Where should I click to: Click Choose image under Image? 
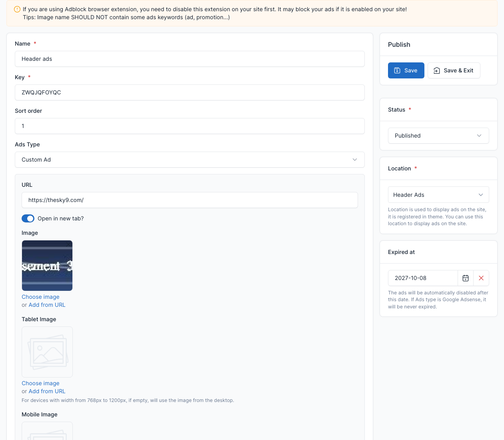[40, 297]
